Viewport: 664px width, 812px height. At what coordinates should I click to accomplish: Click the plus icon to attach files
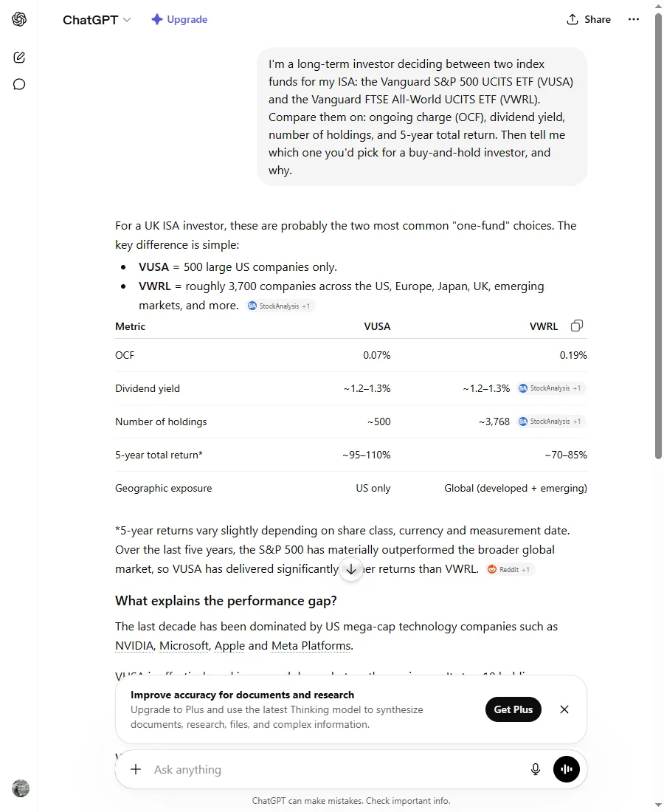[x=136, y=769]
